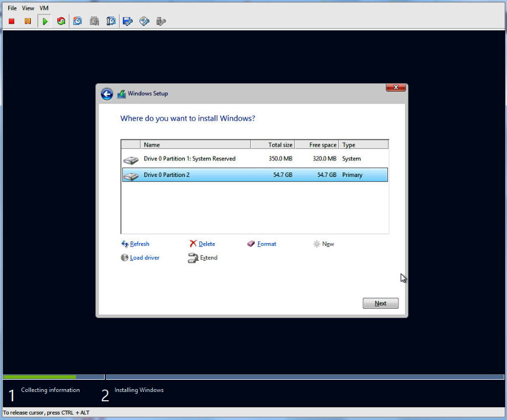Click the floppy disk device toolbar icon
The image size is (507, 420).
[128, 21]
